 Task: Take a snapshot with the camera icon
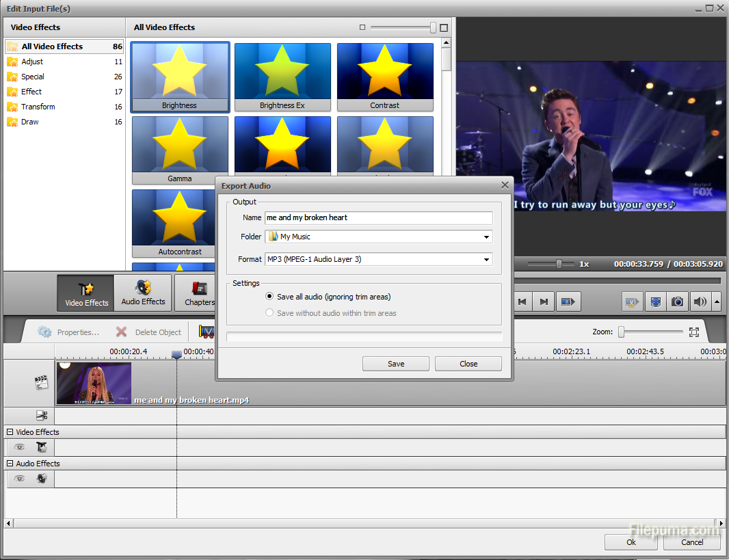(677, 302)
